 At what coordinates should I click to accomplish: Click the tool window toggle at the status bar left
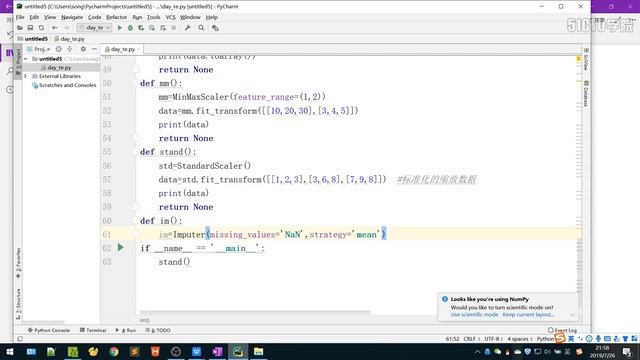[x=20, y=339]
